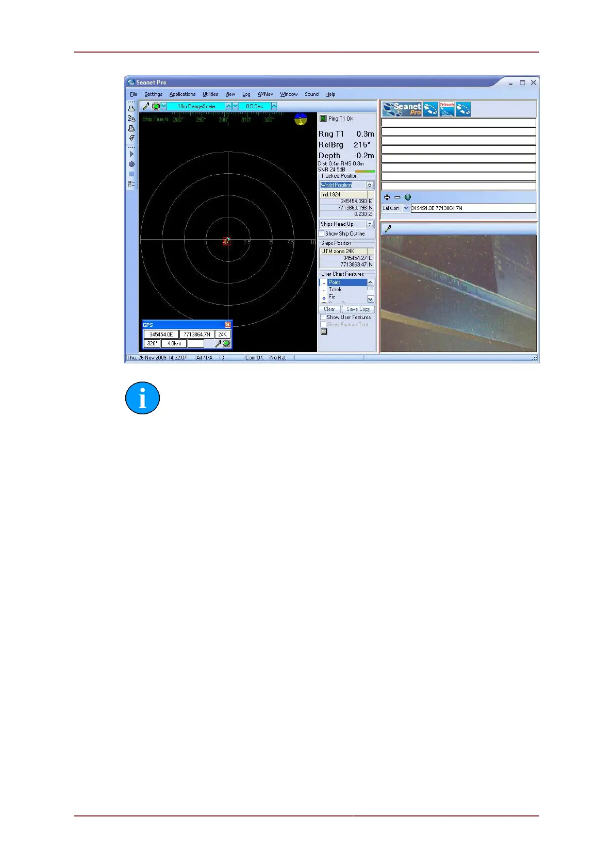
Task: Click the 10m RangeScale cyan field
Action: (x=196, y=106)
